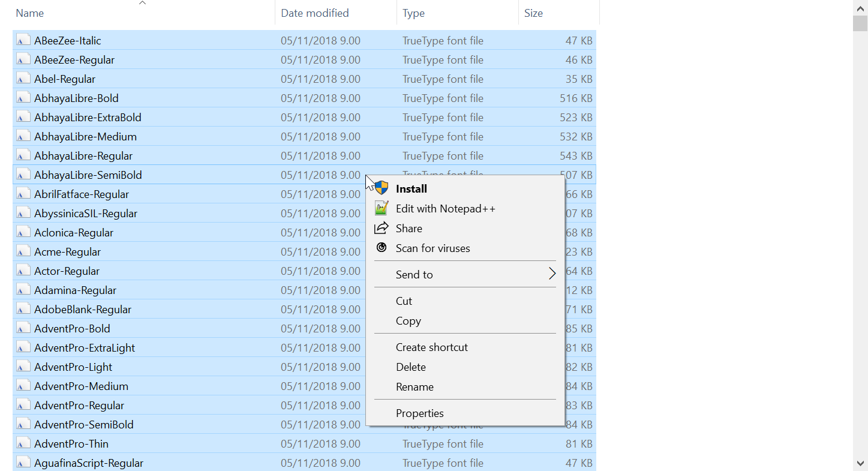Screen dimensions: 868x471
Task: Select the file name AbyssinicaSIL-Regular
Action: click(x=86, y=214)
